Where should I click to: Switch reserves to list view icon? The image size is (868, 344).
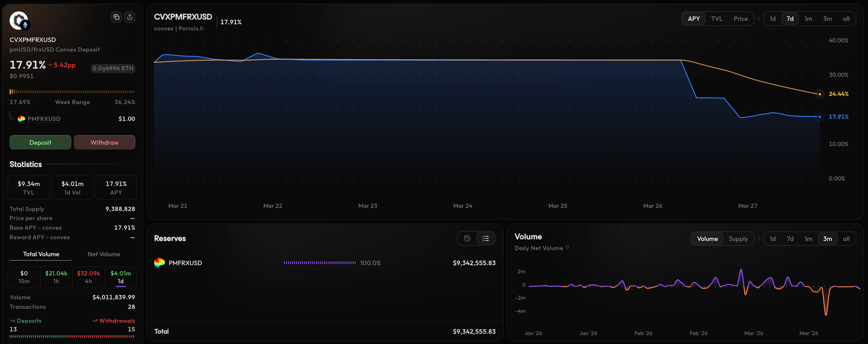pyautogui.click(x=486, y=238)
